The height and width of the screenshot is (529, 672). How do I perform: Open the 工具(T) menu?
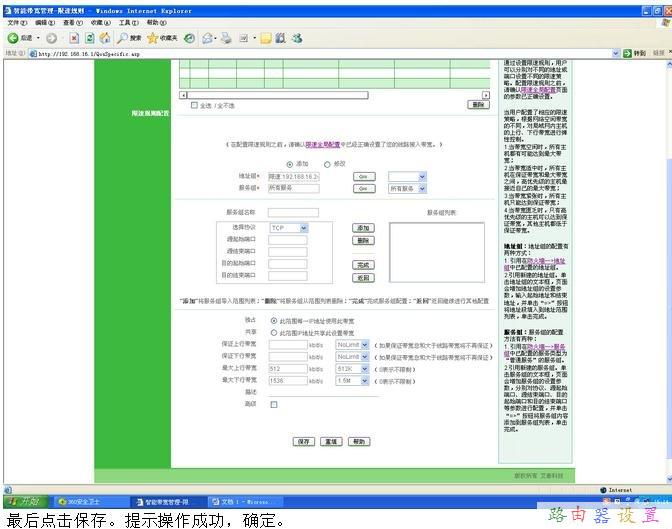coord(128,22)
